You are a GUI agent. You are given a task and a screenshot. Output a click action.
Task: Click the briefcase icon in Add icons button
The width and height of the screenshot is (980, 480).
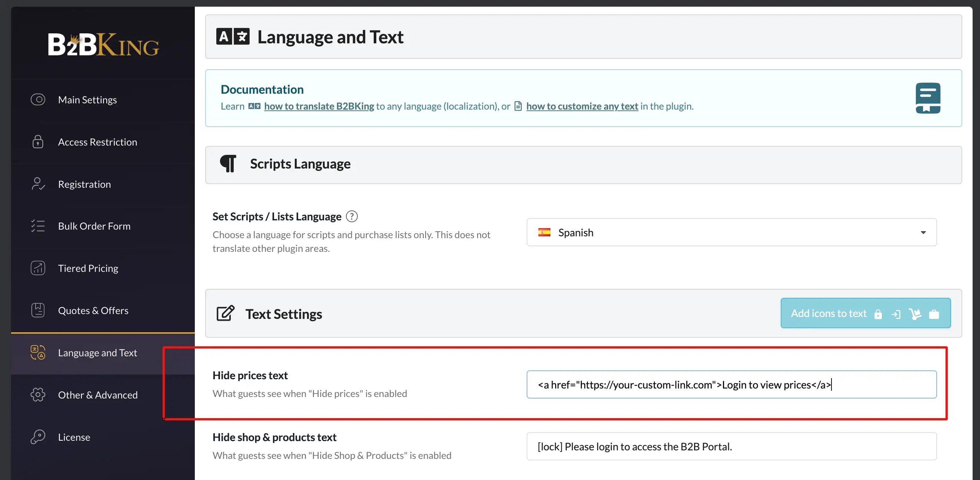[x=934, y=314]
